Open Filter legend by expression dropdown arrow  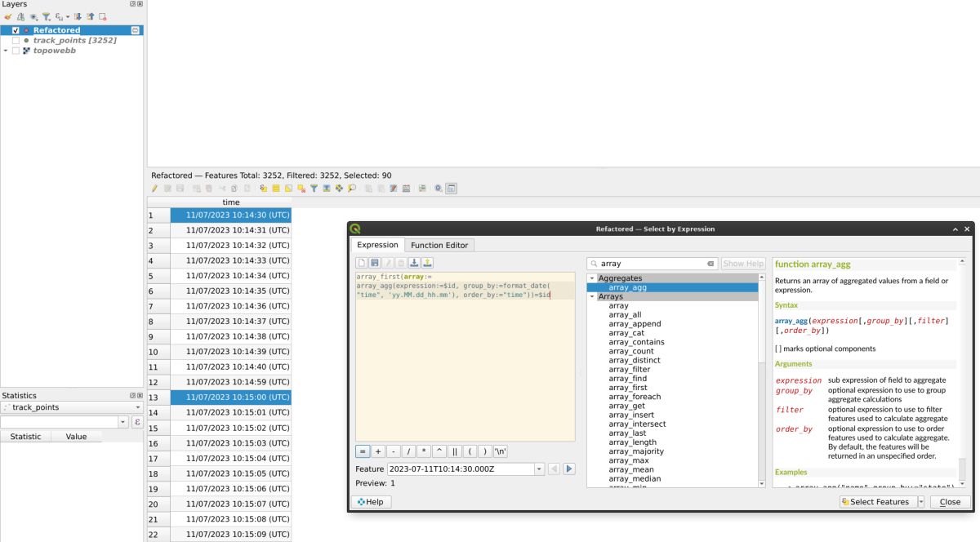click(67, 16)
